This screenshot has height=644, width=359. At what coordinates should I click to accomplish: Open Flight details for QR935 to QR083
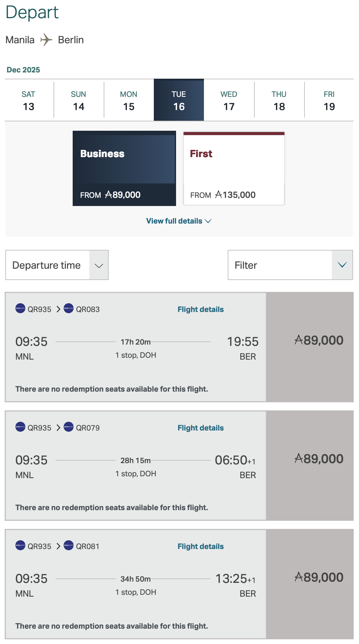(200, 309)
